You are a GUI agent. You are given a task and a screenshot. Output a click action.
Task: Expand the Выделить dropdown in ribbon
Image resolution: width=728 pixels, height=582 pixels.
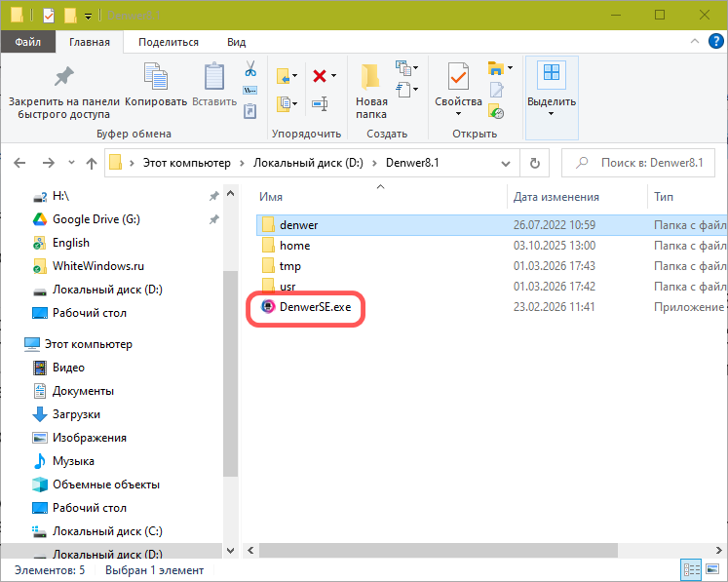[x=551, y=114]
